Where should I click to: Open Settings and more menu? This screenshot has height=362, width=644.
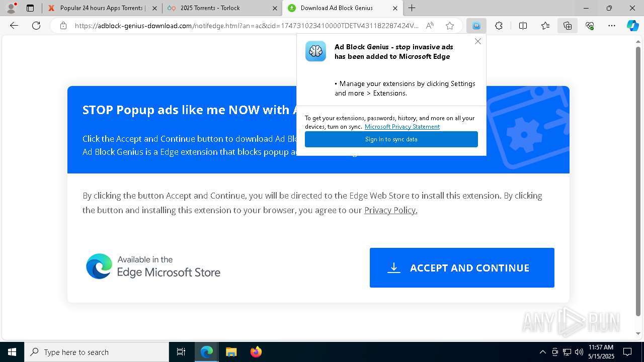612,26
